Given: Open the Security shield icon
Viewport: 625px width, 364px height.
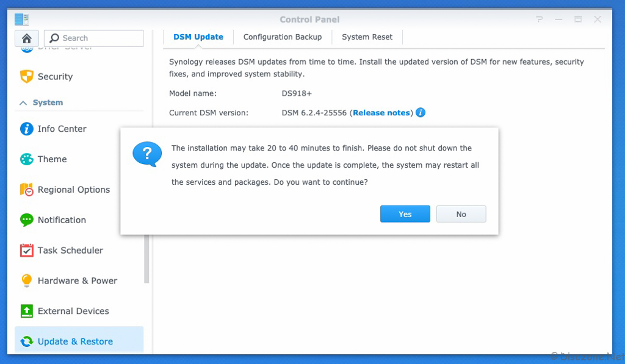Looking at the screenshot, I should [27, 76].
